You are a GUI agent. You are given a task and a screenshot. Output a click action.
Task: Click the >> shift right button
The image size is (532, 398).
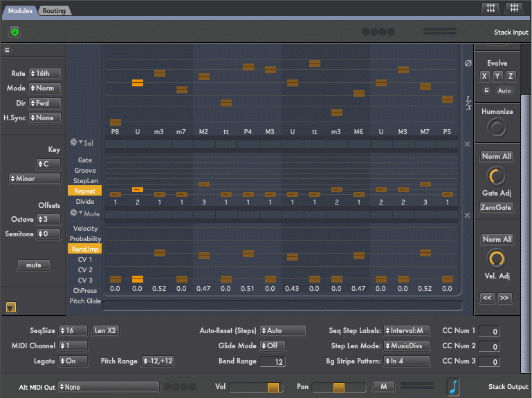(504, 298)
